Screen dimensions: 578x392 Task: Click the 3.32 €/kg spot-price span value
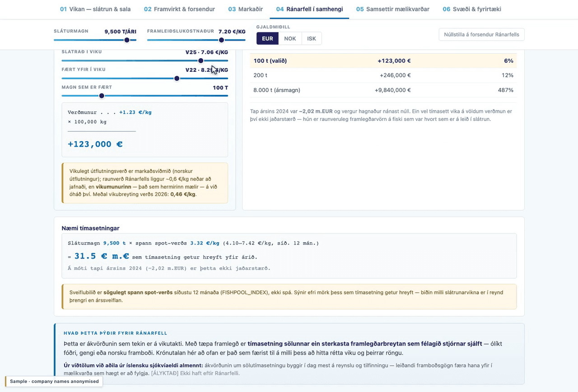[205, 243]
